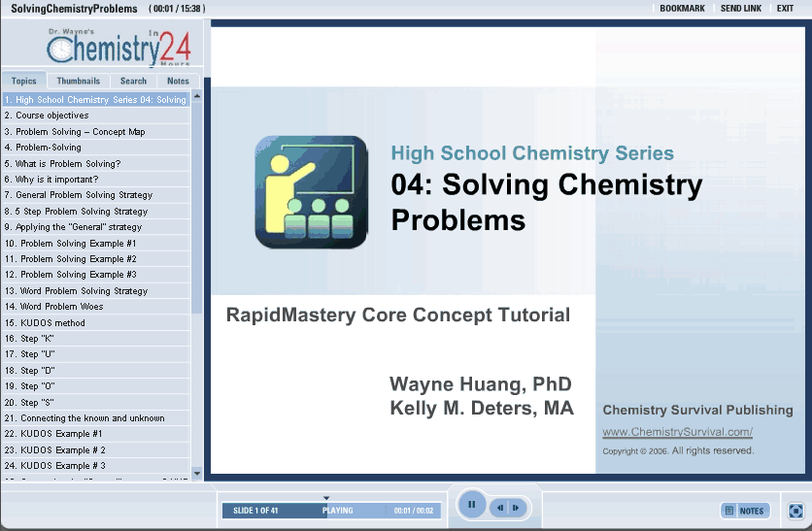Toggle full screen view icon
The height and width of the screenshot is (531, 812).
[x=795, y=511]
